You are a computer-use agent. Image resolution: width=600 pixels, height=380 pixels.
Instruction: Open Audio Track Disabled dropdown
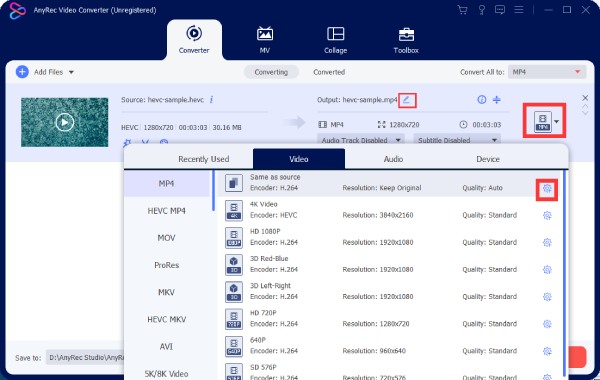click(361, 140)
